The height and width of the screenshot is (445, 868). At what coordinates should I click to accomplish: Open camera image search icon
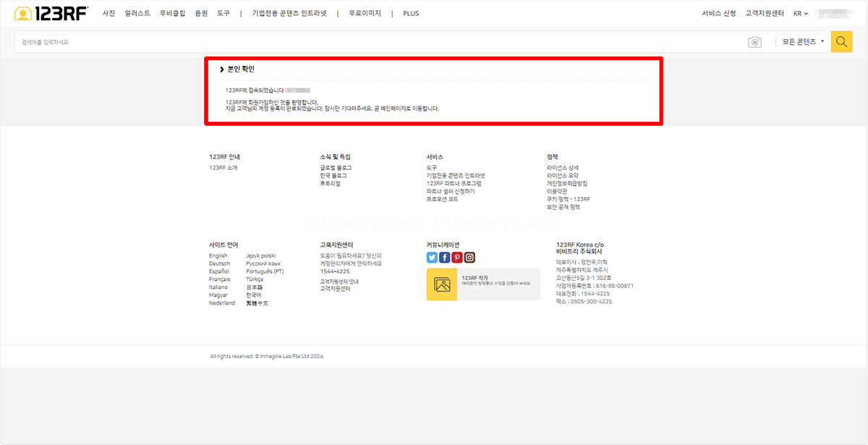pyautogui.click(x=754, y=42)
